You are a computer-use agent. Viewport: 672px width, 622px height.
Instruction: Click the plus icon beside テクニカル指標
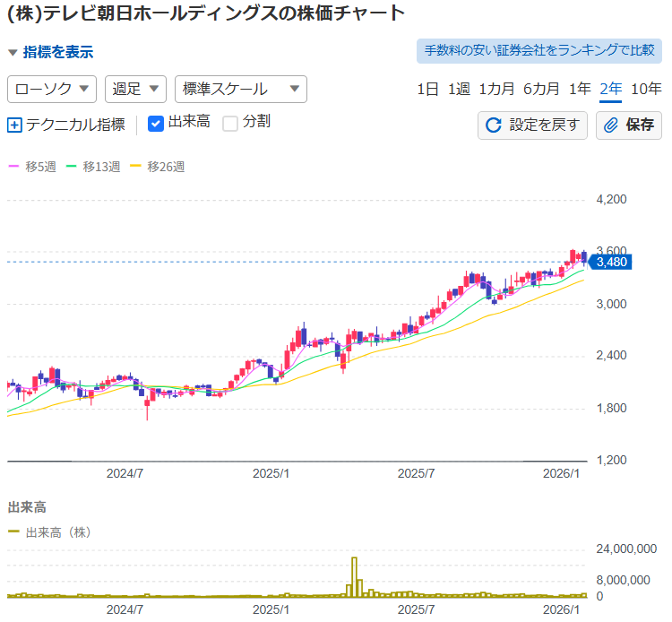pos(14,125)
